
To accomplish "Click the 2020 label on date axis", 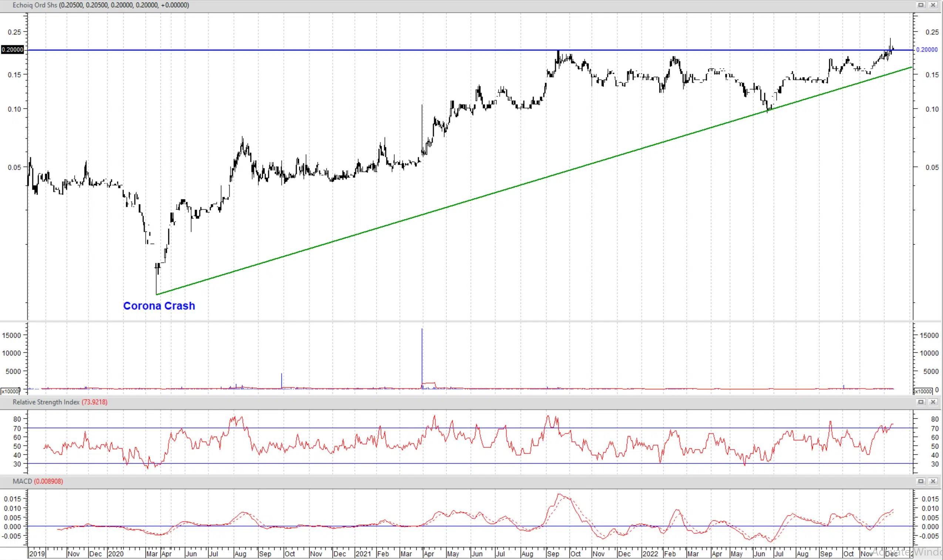I will click(x=115, y=554).
